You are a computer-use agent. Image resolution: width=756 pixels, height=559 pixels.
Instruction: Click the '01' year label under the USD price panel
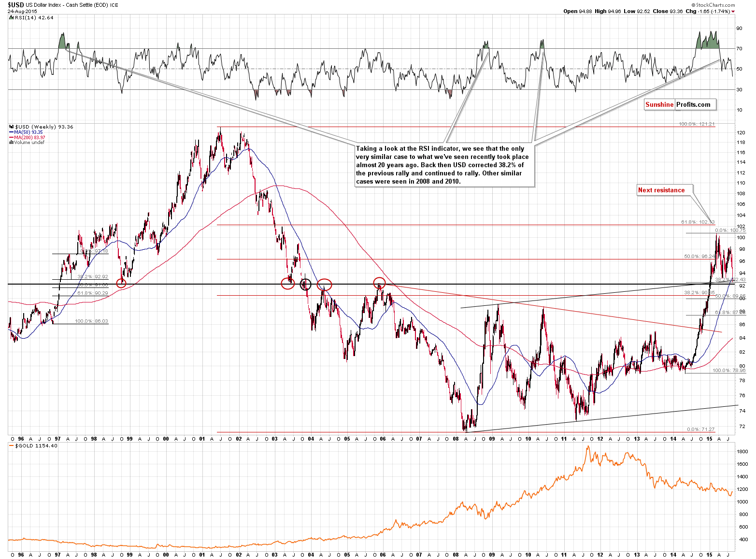tap(202, 439)
